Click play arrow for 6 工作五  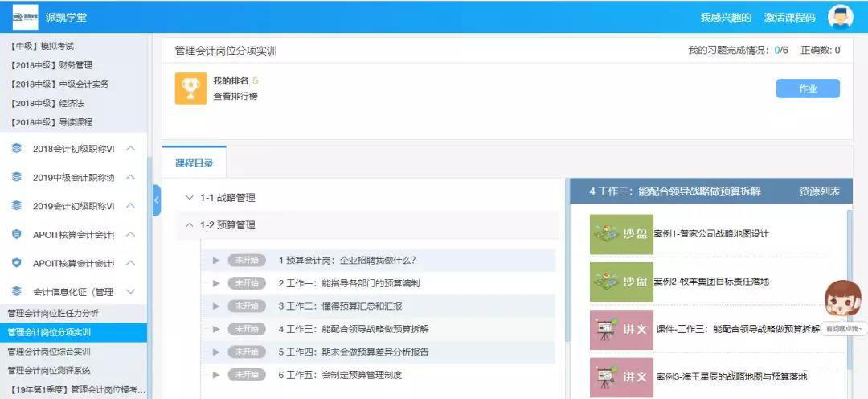(x=216, y=375)
